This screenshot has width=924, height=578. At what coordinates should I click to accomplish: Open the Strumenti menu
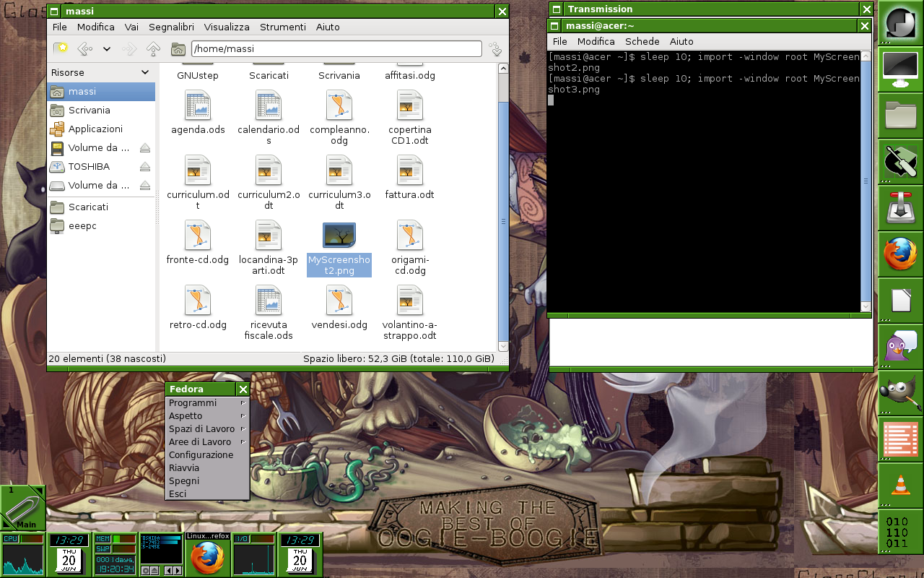[x=283, y=27]
